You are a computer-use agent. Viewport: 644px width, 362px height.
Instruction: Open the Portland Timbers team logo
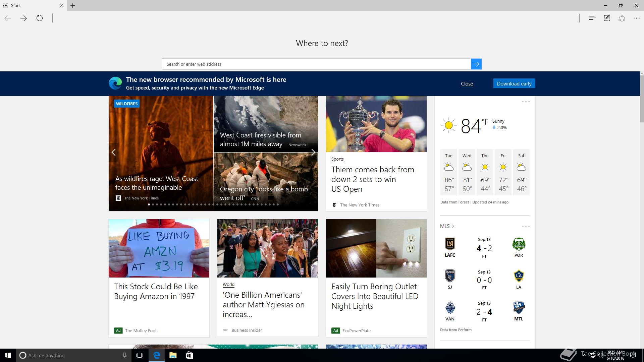519,244
